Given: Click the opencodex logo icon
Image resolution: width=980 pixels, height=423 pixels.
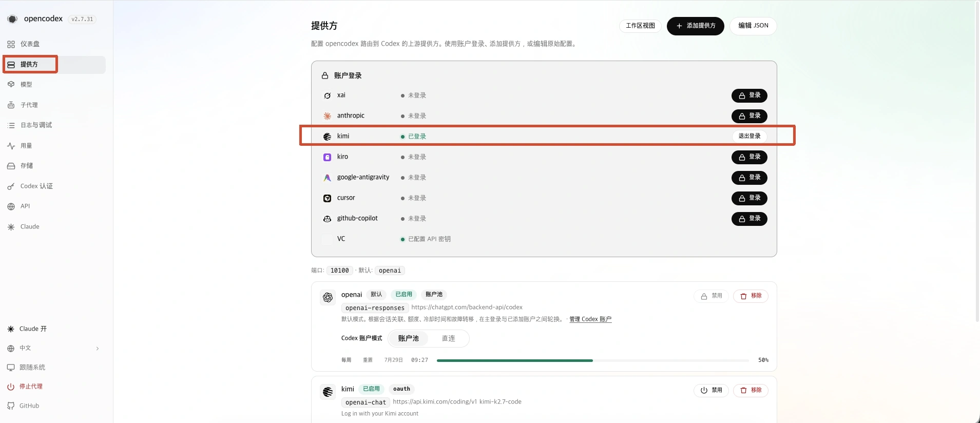Looking at the screenshot, I should (12, 19).
